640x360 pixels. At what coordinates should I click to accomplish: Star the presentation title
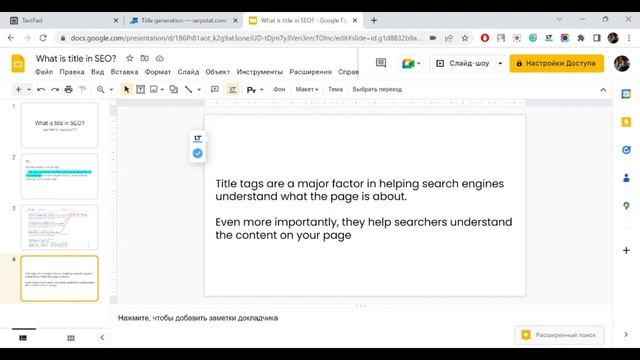click(129, 58)
